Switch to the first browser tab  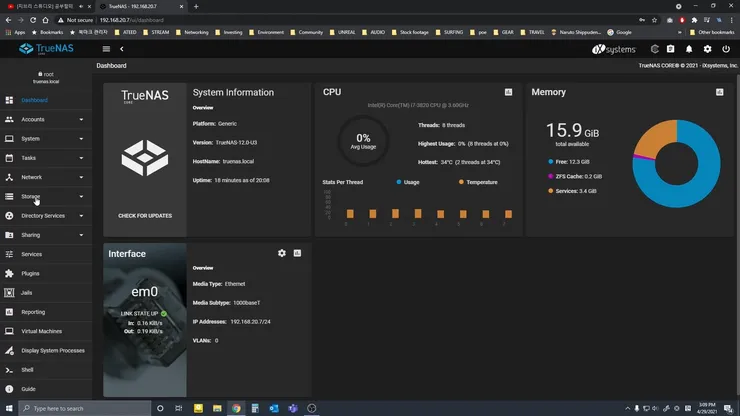(x=47, y=6)
